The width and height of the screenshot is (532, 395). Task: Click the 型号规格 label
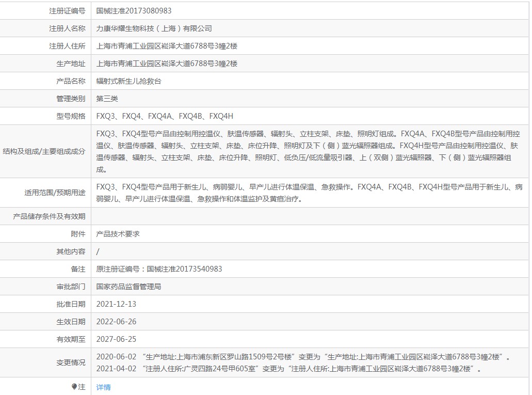[71, 116]
